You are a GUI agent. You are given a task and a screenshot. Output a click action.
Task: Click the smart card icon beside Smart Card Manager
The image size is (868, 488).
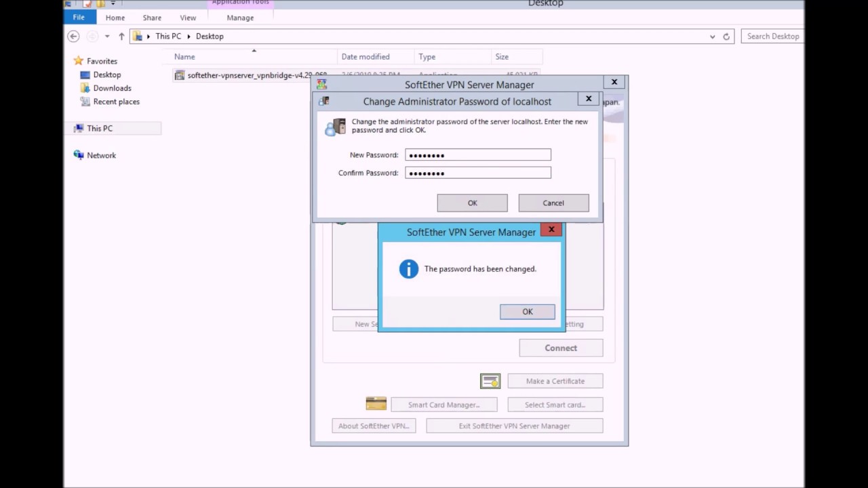click(376, 404)
